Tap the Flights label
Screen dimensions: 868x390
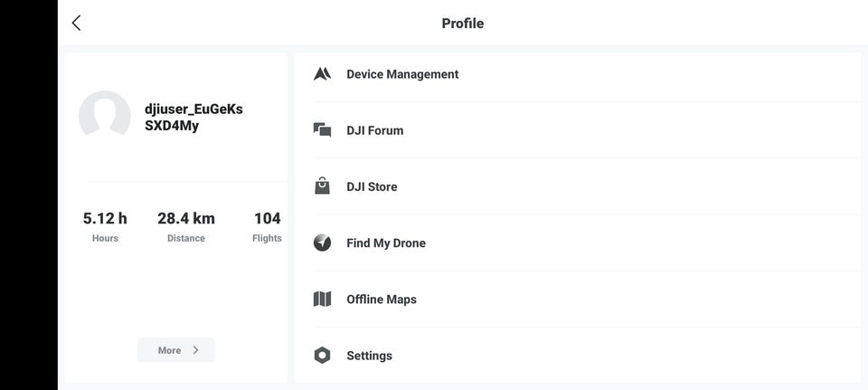267,238
